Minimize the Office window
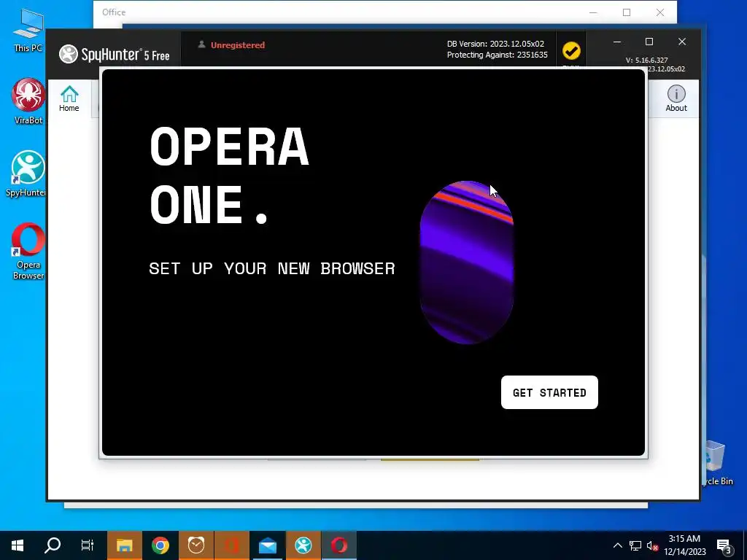747x560 pixels. 593,12
